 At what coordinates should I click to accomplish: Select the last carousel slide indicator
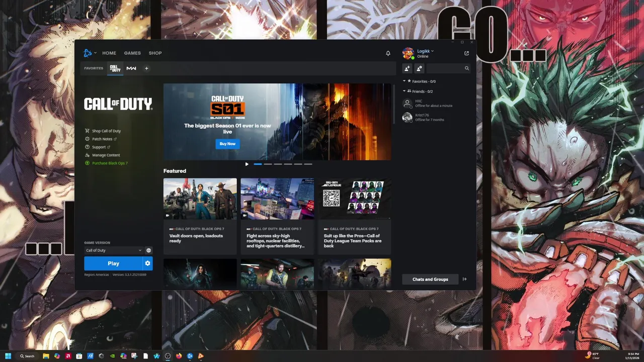pos(308,164)
